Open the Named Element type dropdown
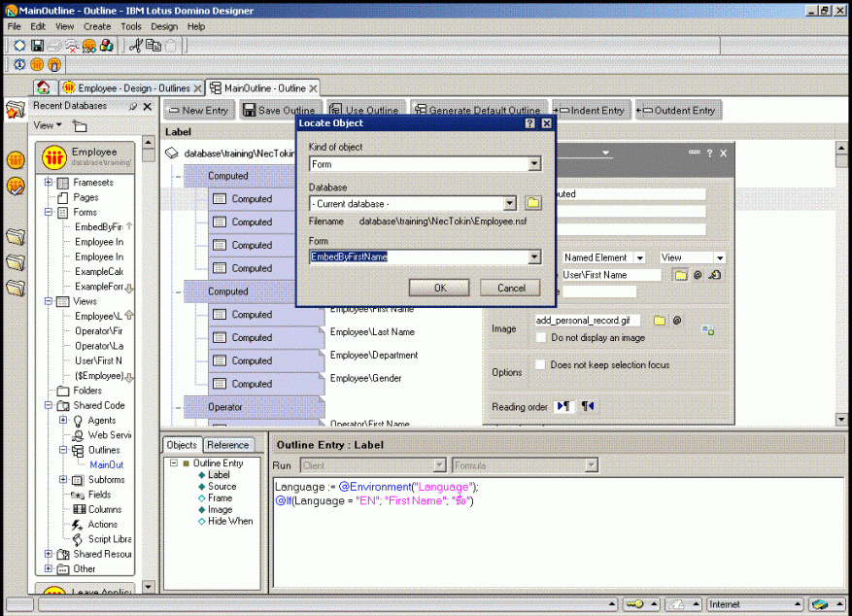The height and width of the screenshot is (616, 852). coord(640,257)
